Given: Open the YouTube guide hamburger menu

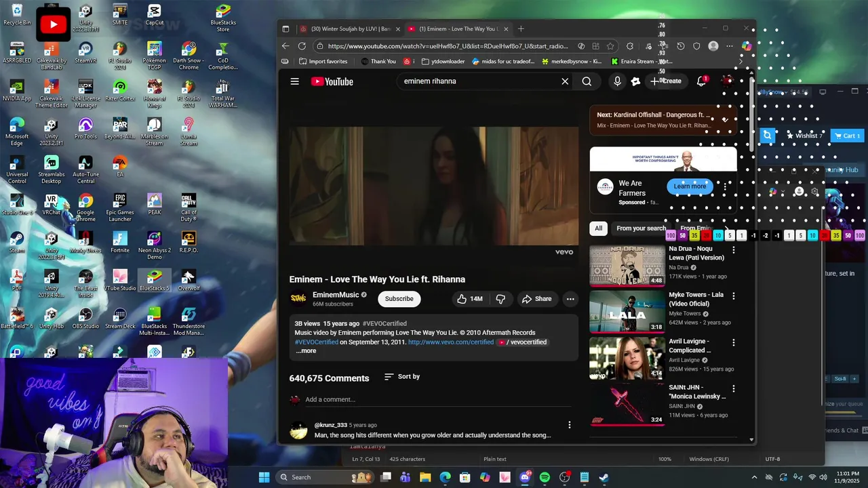Looking at the screenshot, I should 294,81.
